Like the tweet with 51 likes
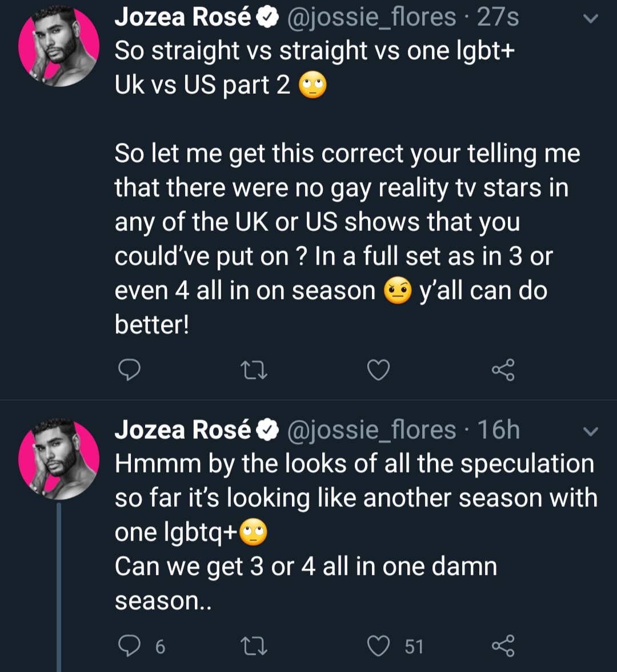Viewport: 617px width, 672px height. (379, 646)
